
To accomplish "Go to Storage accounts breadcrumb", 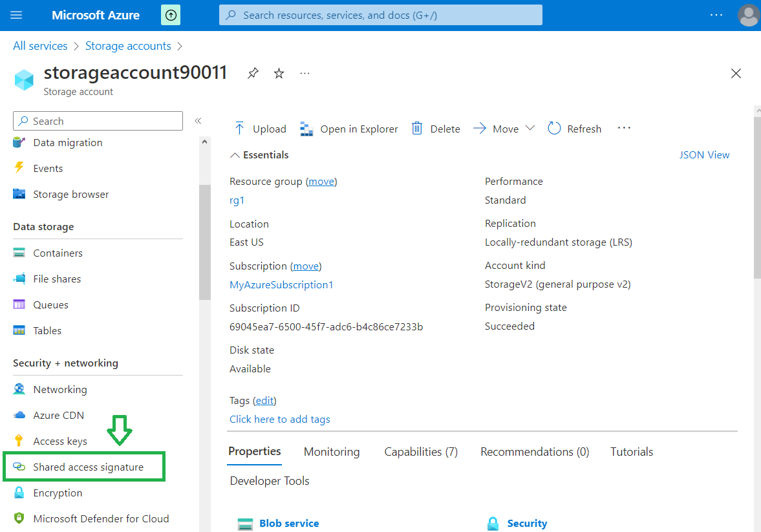I will [x=128, y=46].
